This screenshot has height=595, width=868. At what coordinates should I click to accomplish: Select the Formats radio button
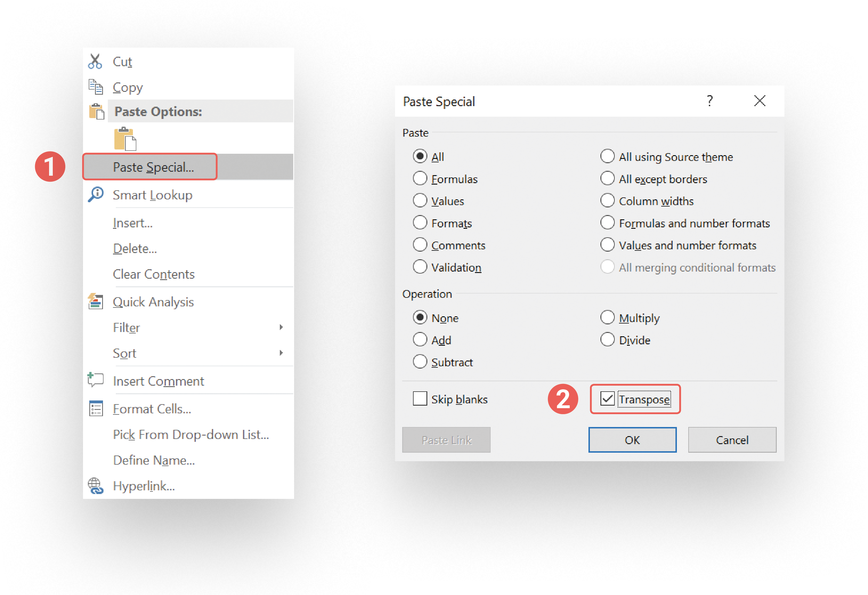[420, 222]
